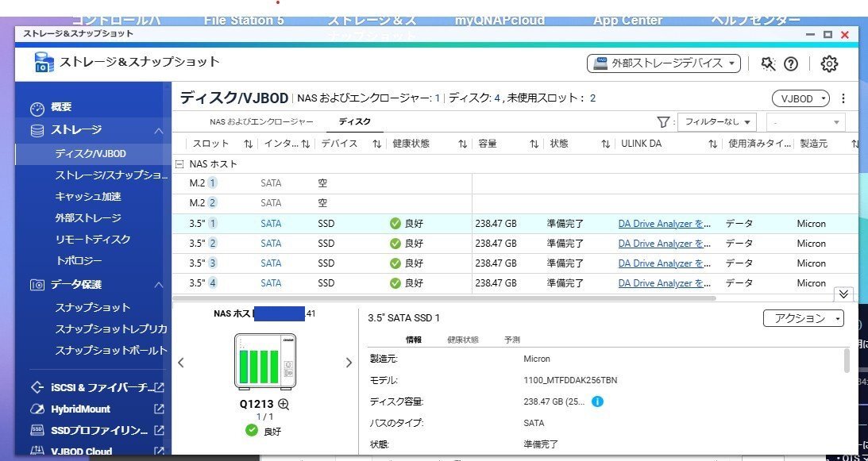Open the 外部ストレージデバイス dropdown
Image resolution: width=868 pixels, height=461 pixels.
point(663,63)
